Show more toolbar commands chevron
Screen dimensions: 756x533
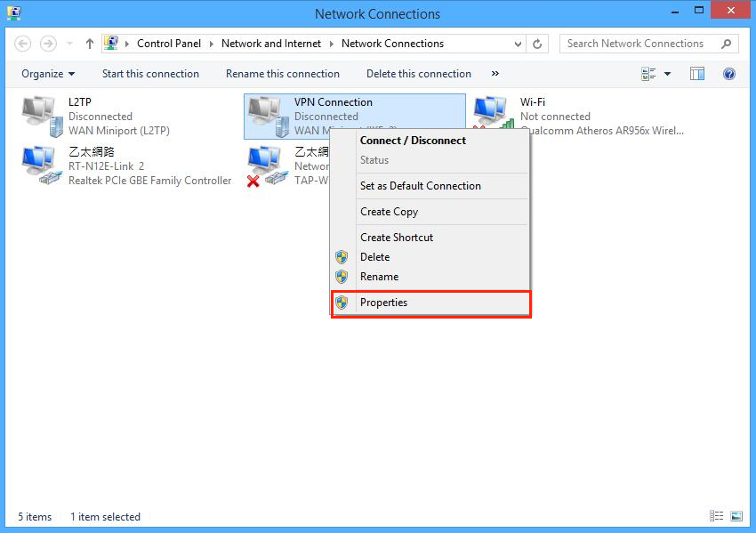coord(495,74)
